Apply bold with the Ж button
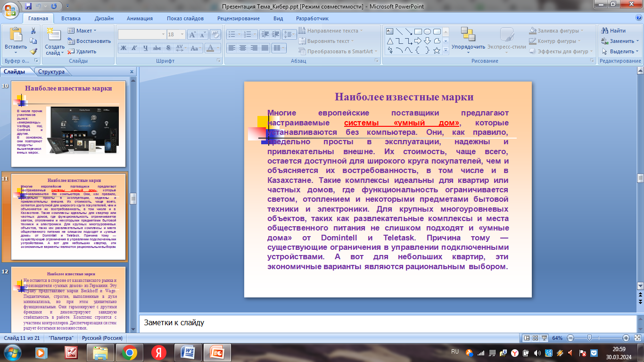The height and width of the screenshot is (362, 644). pos(123,48)
